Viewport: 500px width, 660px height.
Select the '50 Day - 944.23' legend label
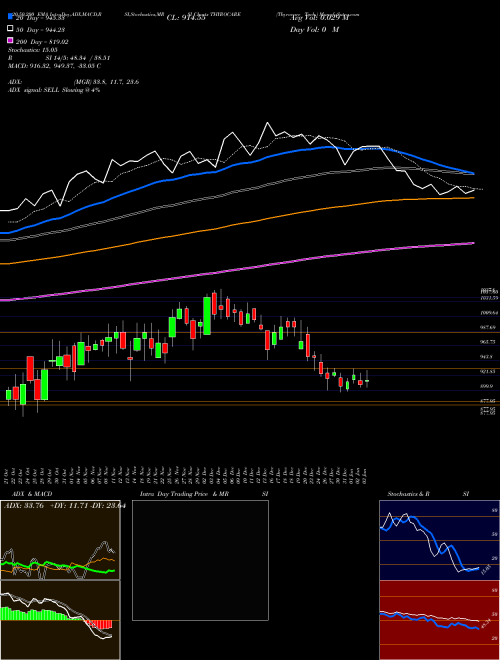click(42, 29)
